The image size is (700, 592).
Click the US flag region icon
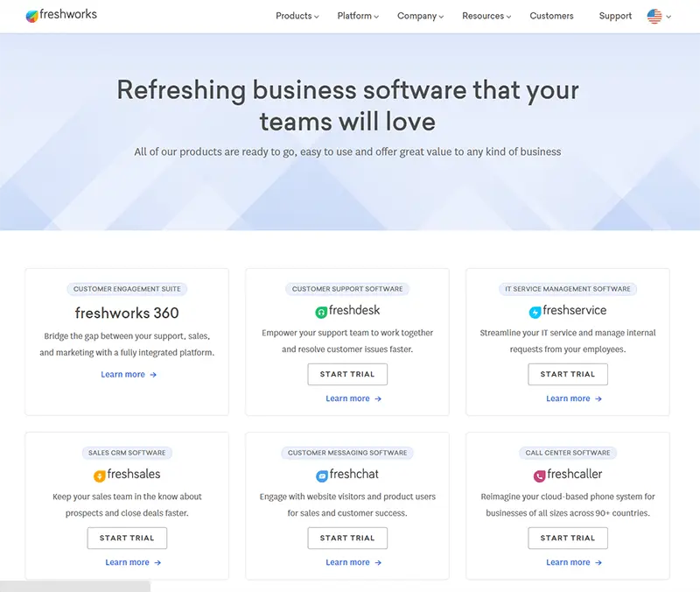coord(654,16)
